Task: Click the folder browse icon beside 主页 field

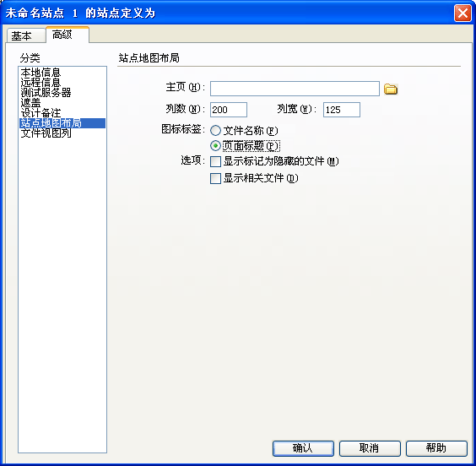Action: 391,89
